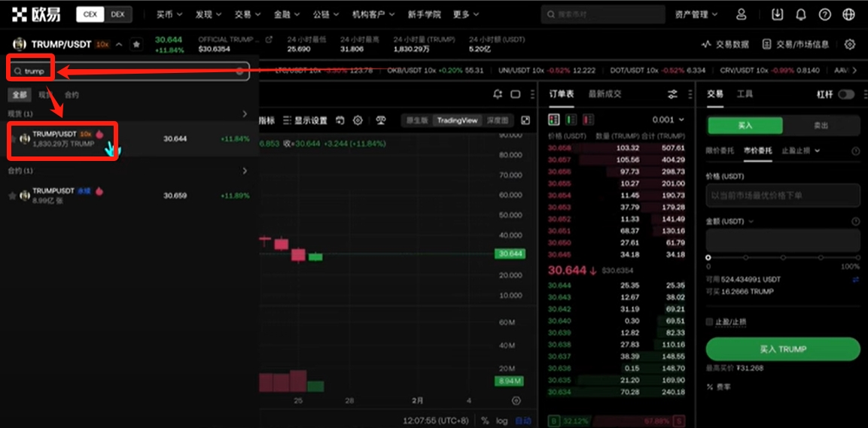
Task: Open the OKX logo home
Action: click(x=37, y=14)
